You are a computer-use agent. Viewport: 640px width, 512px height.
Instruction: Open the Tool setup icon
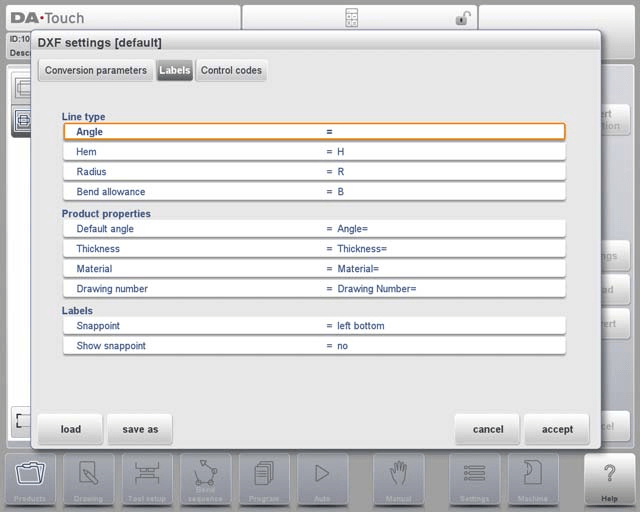(147, 480)
